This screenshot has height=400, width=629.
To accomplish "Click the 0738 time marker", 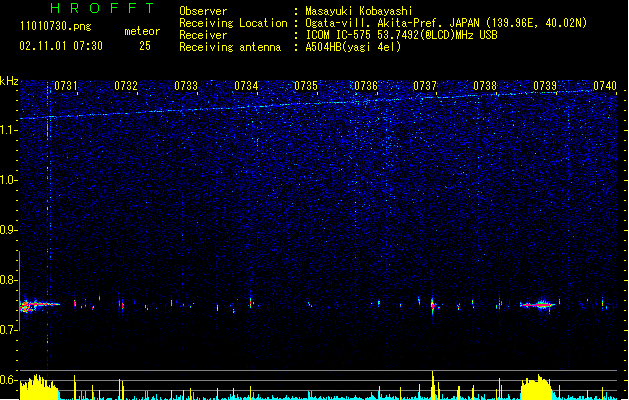I will [x=485, y=86].
